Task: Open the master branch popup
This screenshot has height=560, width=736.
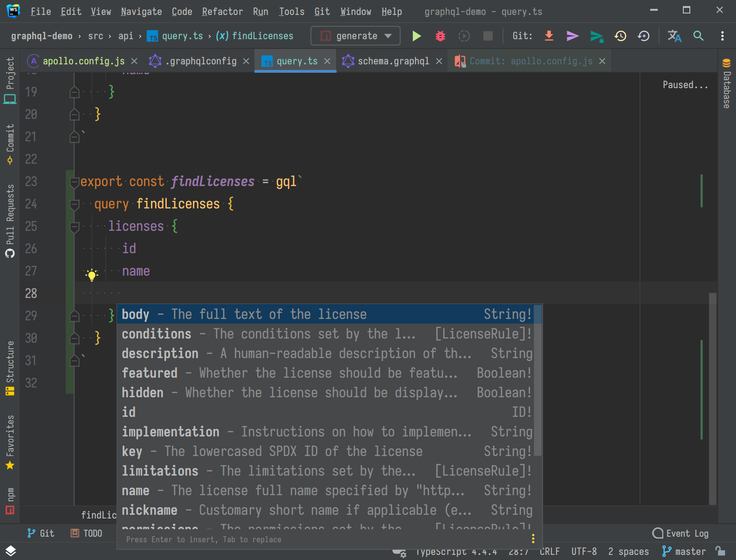Action: point(684,551)
